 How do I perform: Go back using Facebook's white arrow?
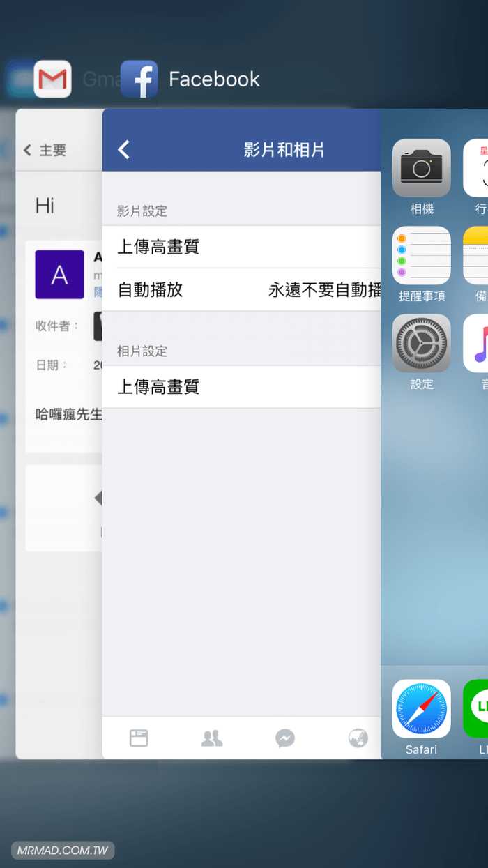124,149
